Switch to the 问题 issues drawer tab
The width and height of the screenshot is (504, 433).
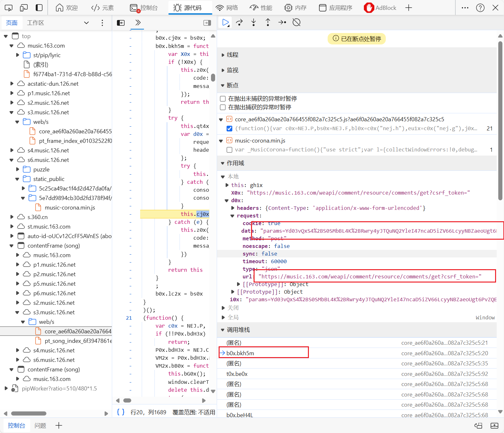40,426
